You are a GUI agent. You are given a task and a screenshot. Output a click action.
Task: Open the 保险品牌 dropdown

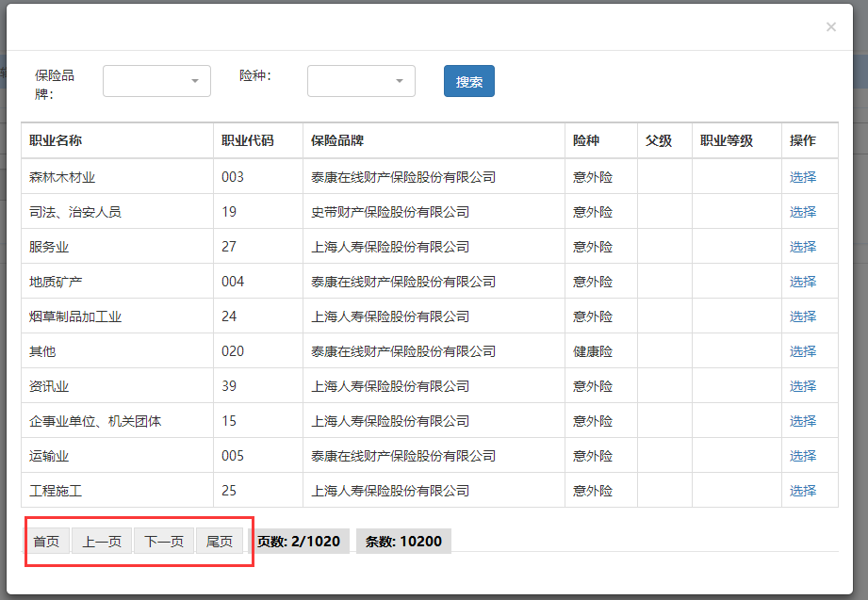[156, 81]
